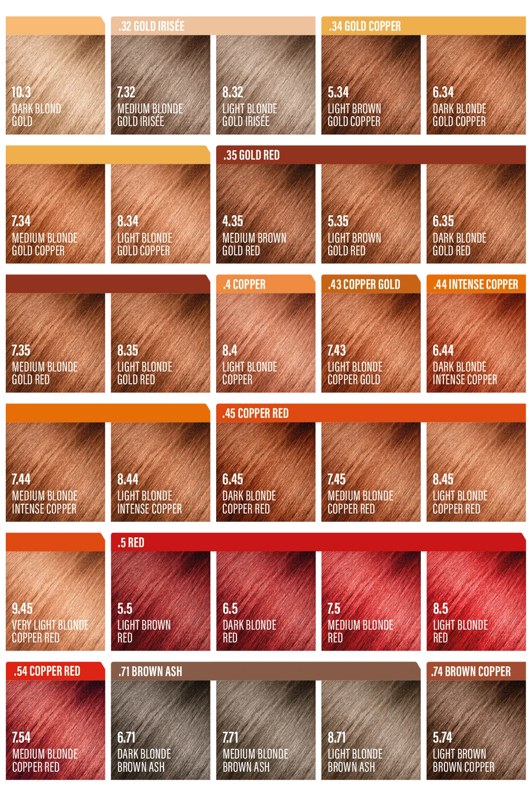This screenshot has height=798, width=532.
Task: Choose the 8.32 Light Blonde Gold Irisée shade
Action: point(266,85)
